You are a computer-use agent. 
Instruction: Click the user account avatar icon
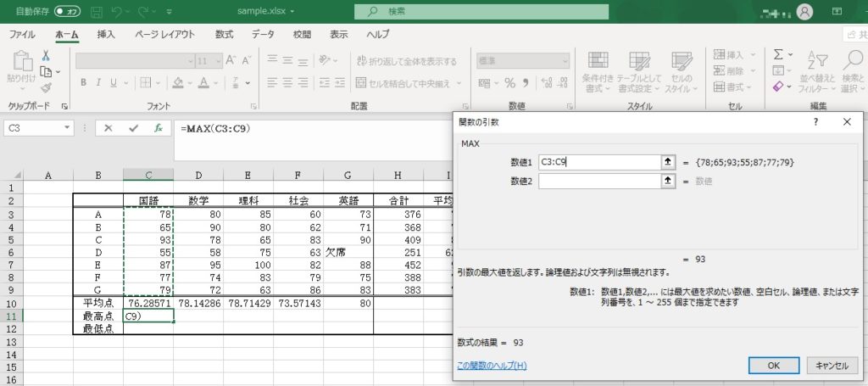point(804,12)
